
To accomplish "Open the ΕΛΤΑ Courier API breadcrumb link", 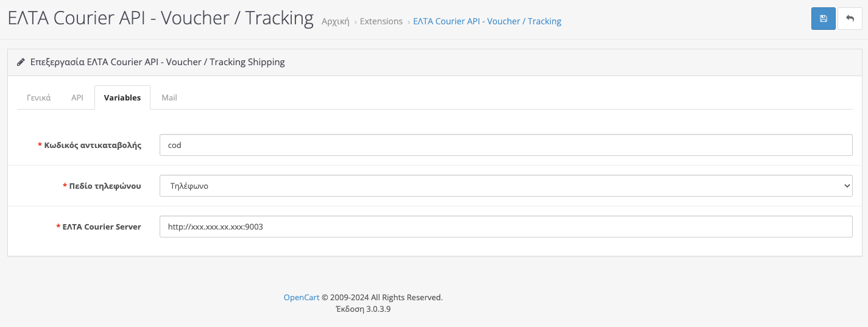I will tap(487, 21).
